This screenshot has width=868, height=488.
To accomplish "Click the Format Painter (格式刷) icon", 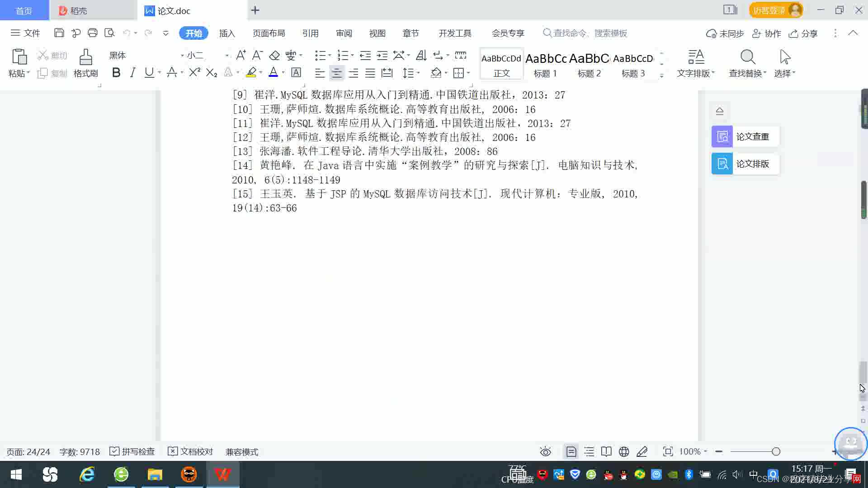I will [85, 62].
